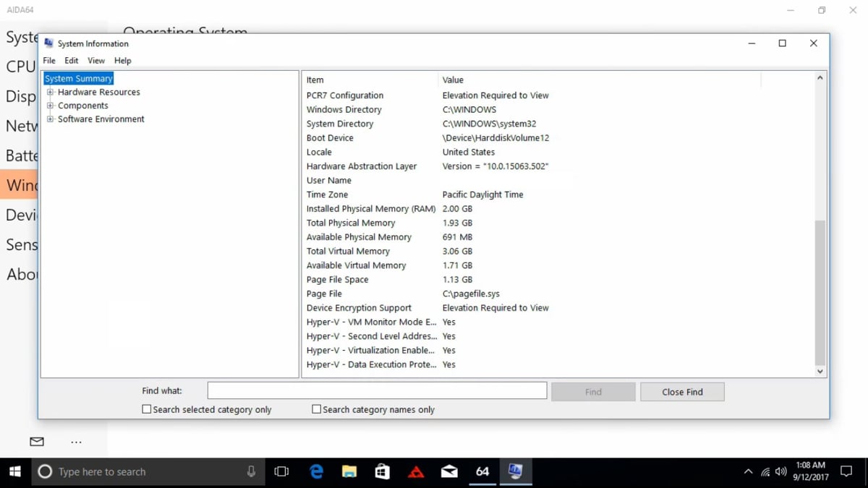Click inside the 'Find what' input field
This screenshot has height=488, width=868.
click(x=376, y=390)
